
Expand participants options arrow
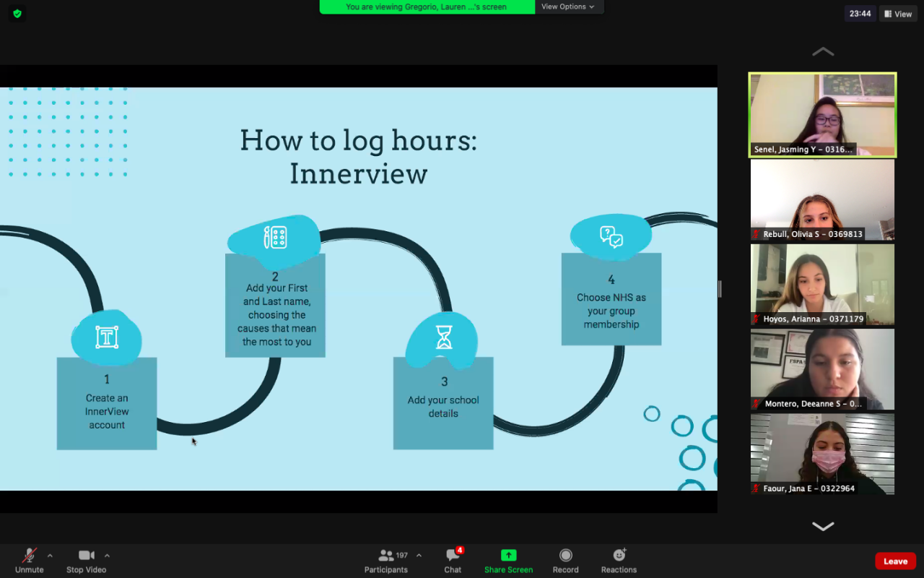tap(419, 556)
